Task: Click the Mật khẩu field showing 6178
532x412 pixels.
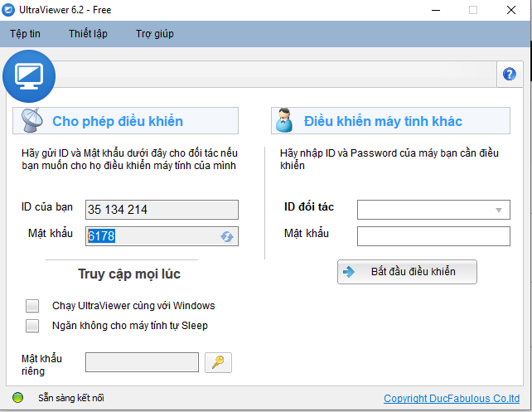Action: pos(162,236)
